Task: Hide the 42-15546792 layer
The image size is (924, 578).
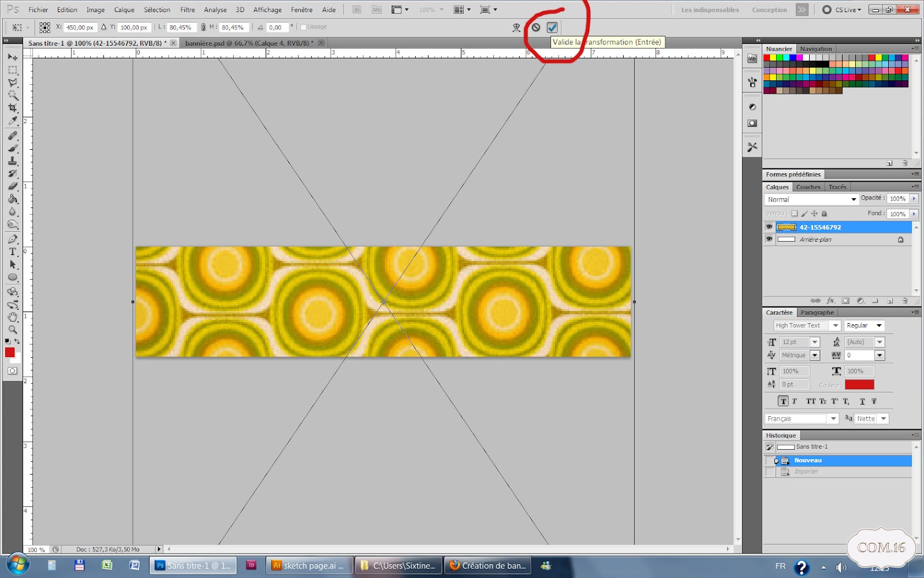Action: [x=769, y=227]
